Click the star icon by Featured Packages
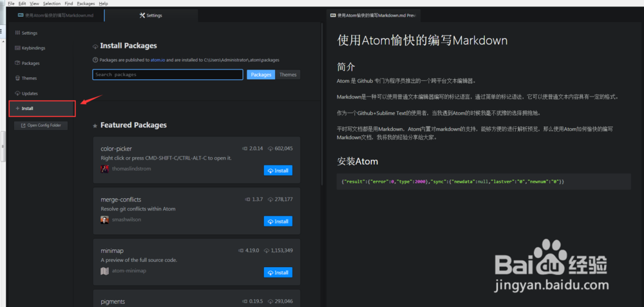Screen dimensions: 644x307 95,126
